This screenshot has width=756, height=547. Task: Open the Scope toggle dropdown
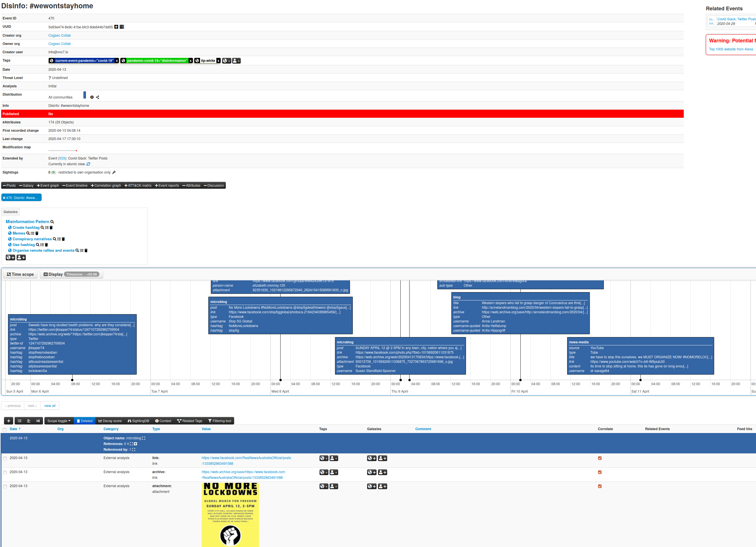pyautogui.click(x=59, y=421)
